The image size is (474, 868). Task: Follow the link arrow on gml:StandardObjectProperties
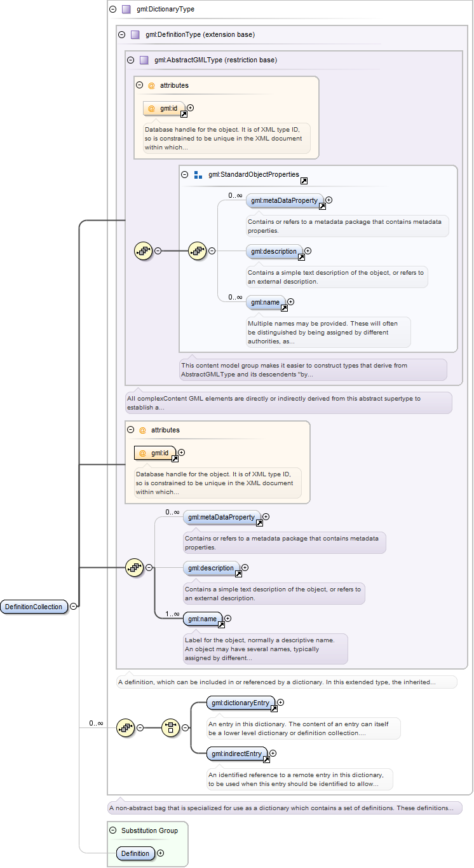[x=304, y=181]
